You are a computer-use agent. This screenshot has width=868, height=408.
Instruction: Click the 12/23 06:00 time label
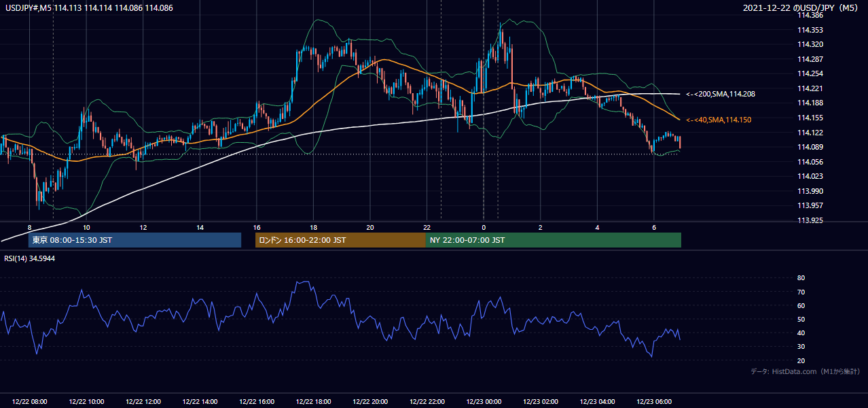pyautogui.click(x=654, y=402)
